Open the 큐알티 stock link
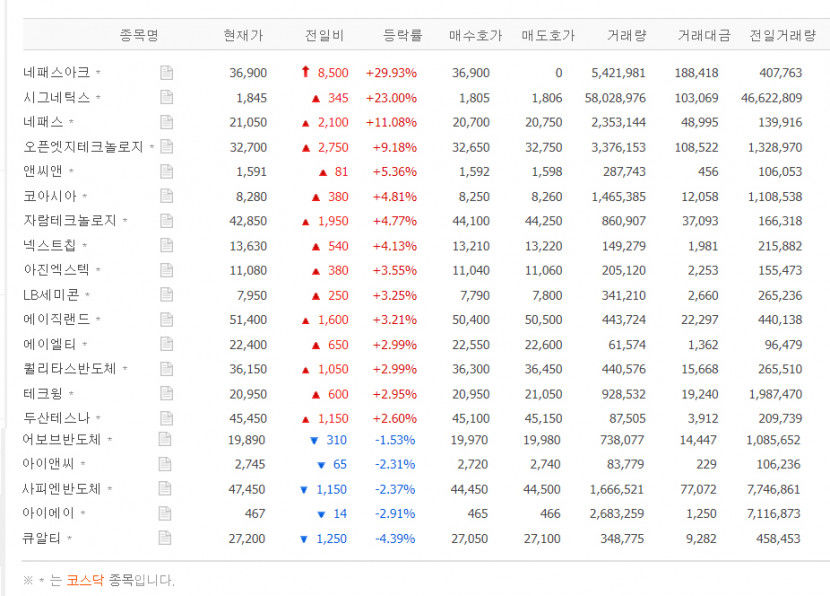The width and height of the screenshot is (830, 596). click(x=41, y=538)
